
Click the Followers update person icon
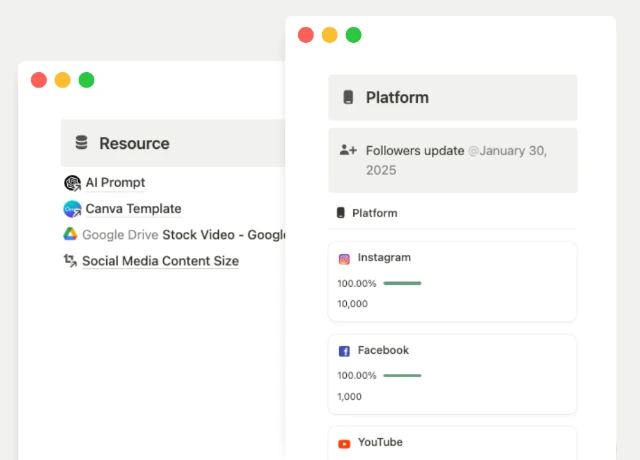(x=348, y=150)
